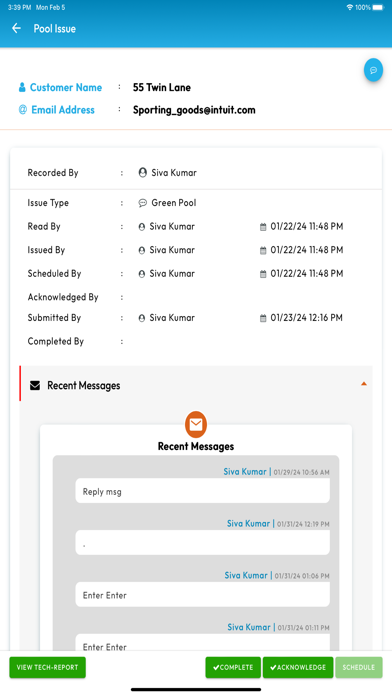This screenshot has width=392, height=696.
Task: Click the calendar icon in Issued By row
Action: [263, 250]
